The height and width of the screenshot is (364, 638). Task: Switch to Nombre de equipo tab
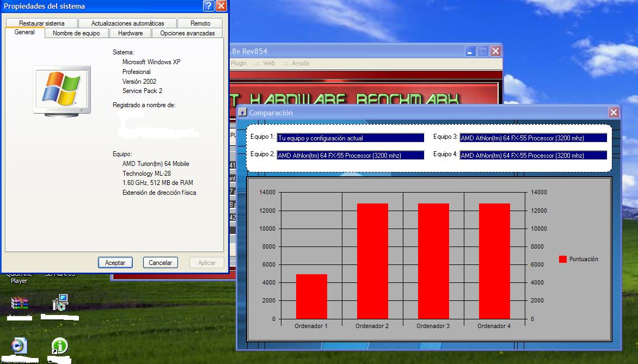76,33
